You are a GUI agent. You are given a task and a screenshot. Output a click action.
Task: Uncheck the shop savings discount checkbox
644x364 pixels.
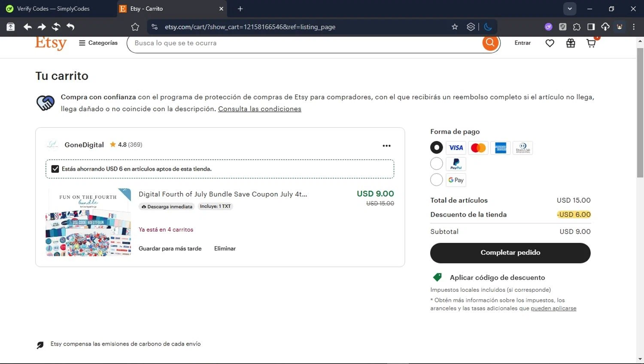click(55, 169)
